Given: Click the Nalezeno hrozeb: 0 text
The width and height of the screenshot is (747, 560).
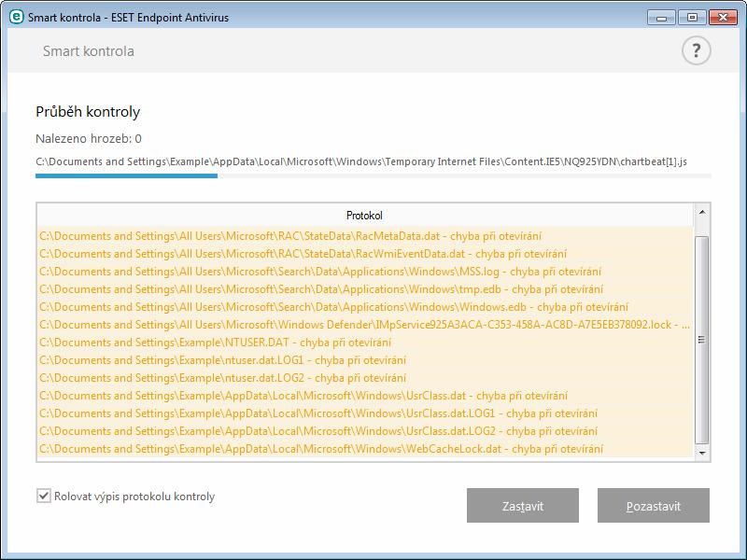Looking at the screenshot, I should 89,138.
